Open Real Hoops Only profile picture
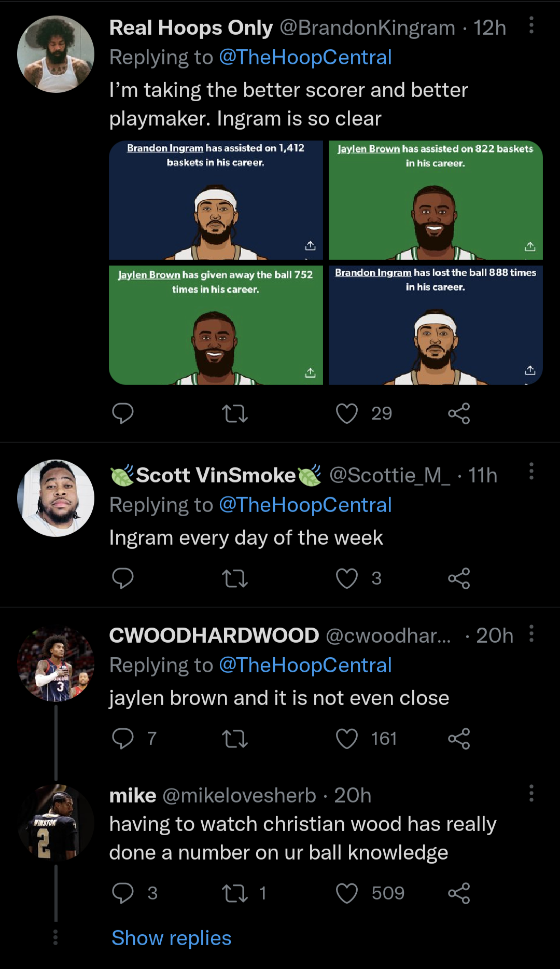560x969 pixels. point(55,54)
